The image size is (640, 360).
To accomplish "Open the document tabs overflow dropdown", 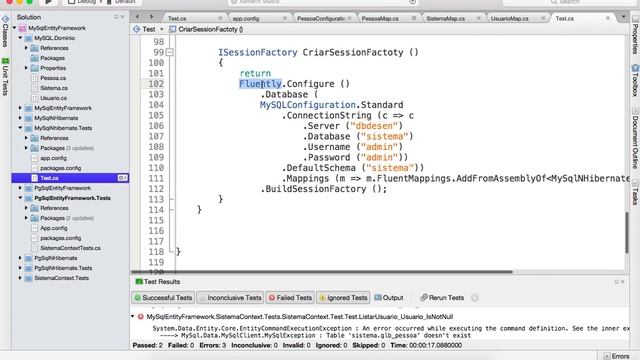I will (x=623, y=17).
